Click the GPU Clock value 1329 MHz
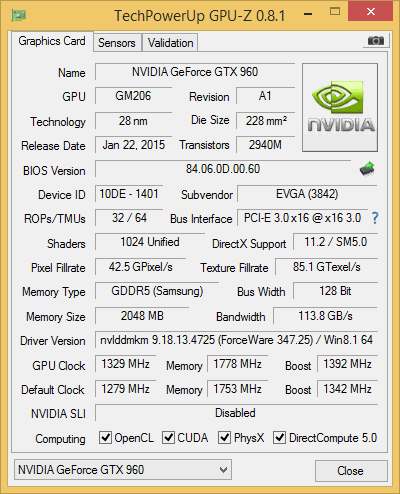 125,364
